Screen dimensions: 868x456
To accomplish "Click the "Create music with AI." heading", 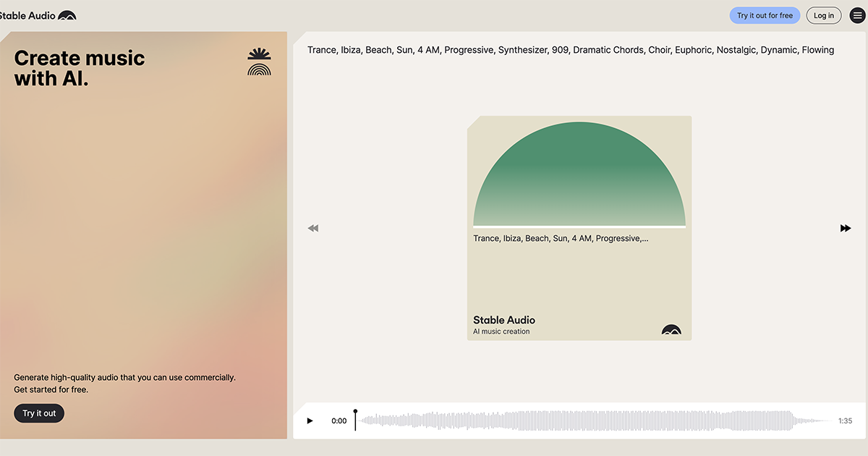I will pos(80,68).
